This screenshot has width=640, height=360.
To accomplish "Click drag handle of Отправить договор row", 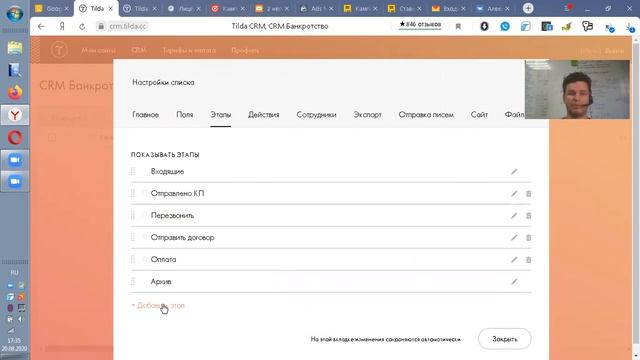I will pyautogui.click(x=133, y=238).
